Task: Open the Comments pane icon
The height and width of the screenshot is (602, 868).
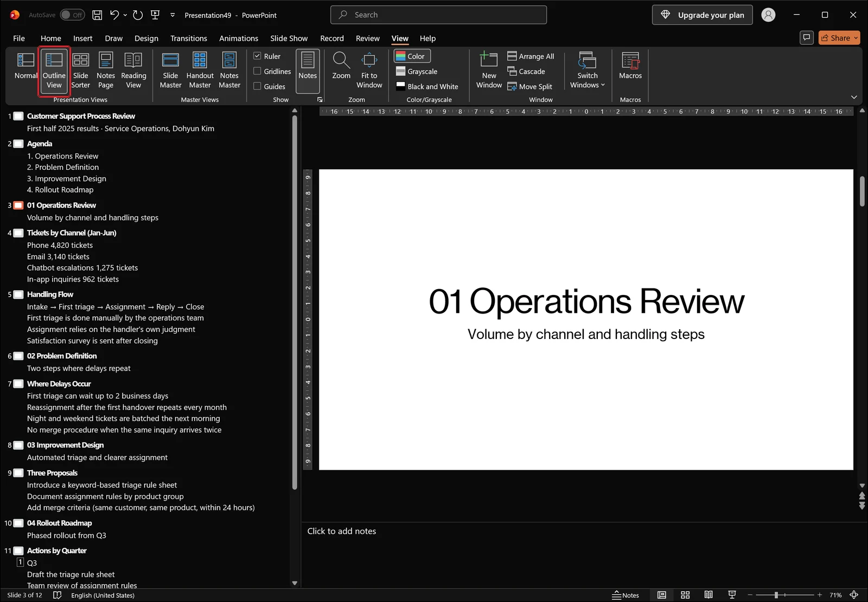Action: [x=807, y=37]
